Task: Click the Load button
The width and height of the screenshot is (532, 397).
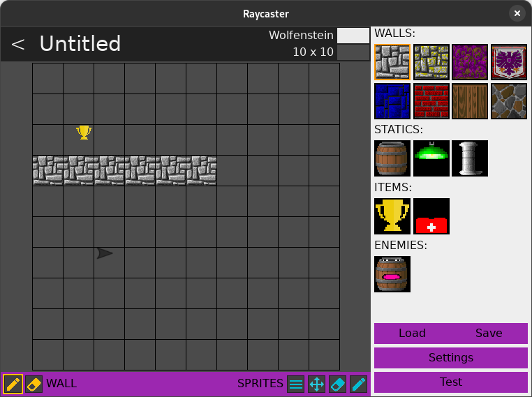Action: tap(412, 334)
